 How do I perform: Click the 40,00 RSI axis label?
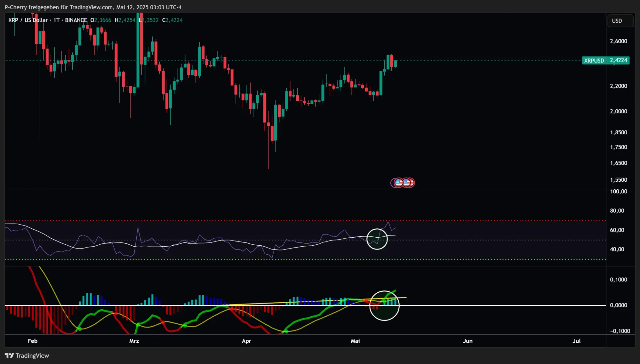617,249
